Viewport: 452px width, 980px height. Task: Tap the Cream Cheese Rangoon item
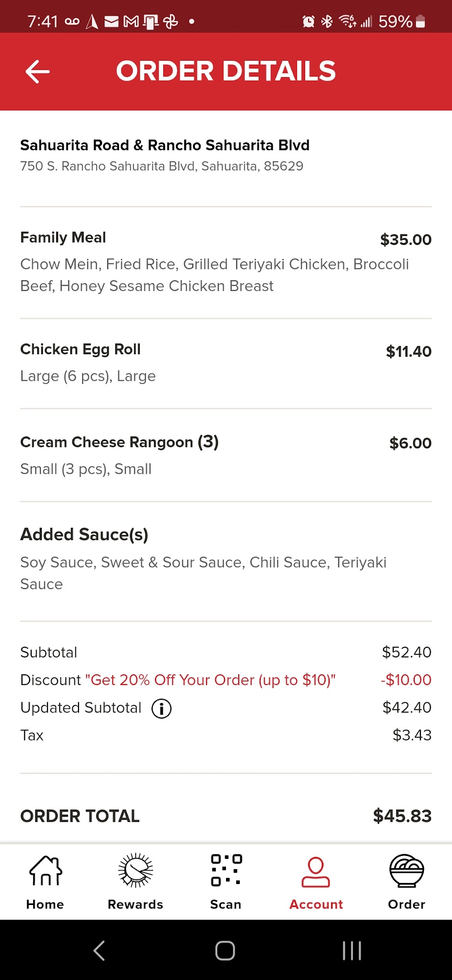pyautogui.click(x=119, y=443)
